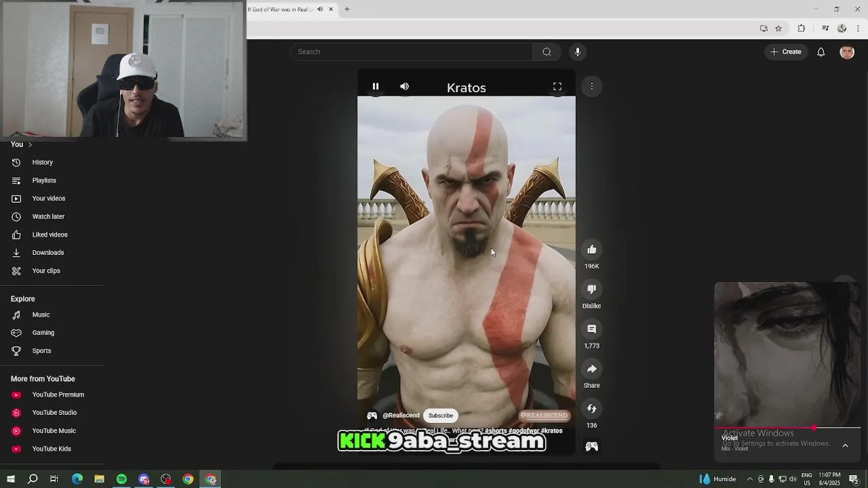Launch Microsoft Edge from taskbar
Image resolution: width=868 pixels, height=488 pixels.
click(77, 479)
